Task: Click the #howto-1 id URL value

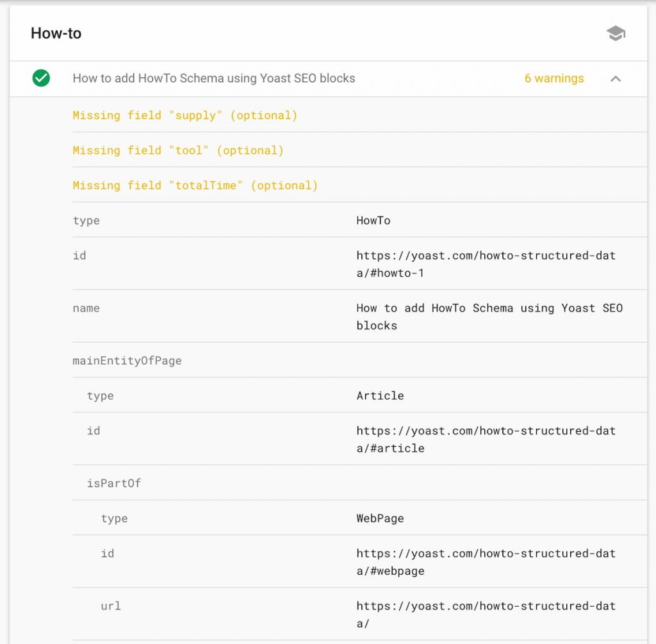Action: click(x=485, y=264)
